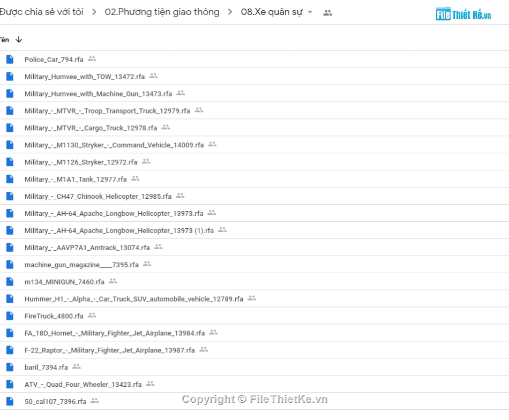Click the file icon for Military_Humvee_with_TOW_13472.rfa
The height and width of the screenshot is (420, 509).
coord(10,77)
